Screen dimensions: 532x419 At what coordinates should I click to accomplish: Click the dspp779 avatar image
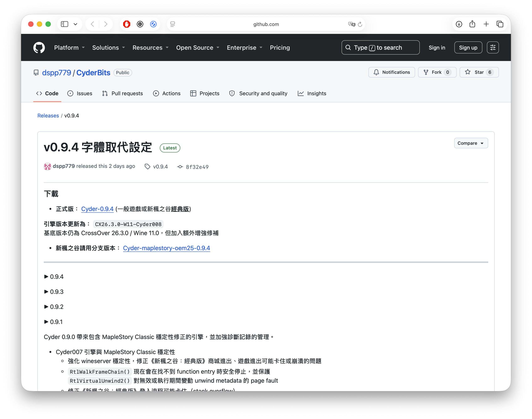47,167
